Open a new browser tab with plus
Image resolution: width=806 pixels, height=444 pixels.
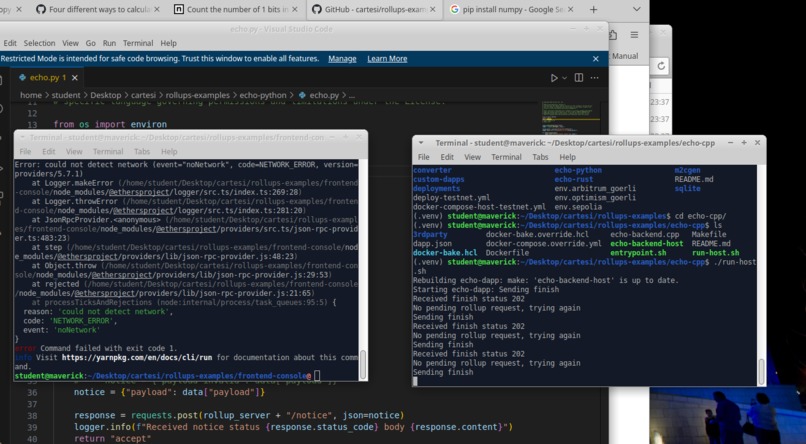coord(593,9)
